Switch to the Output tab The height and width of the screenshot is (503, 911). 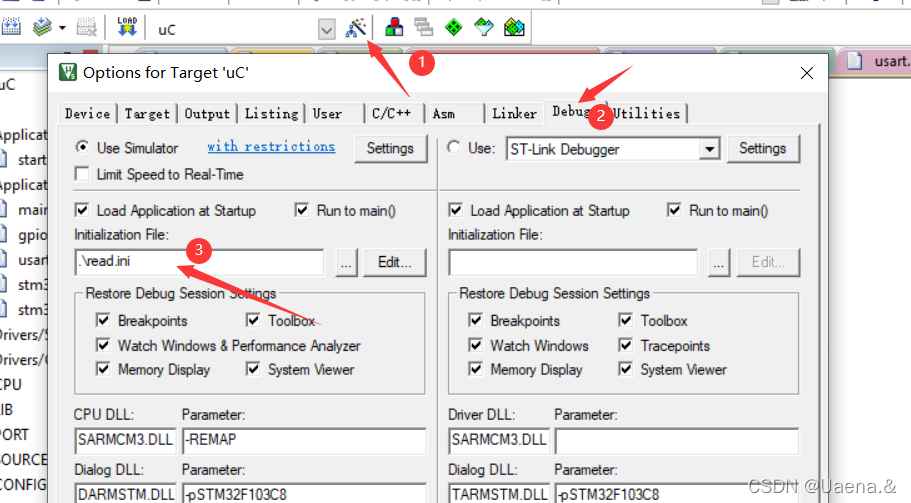pyautogui.click(x=207, y=114)
